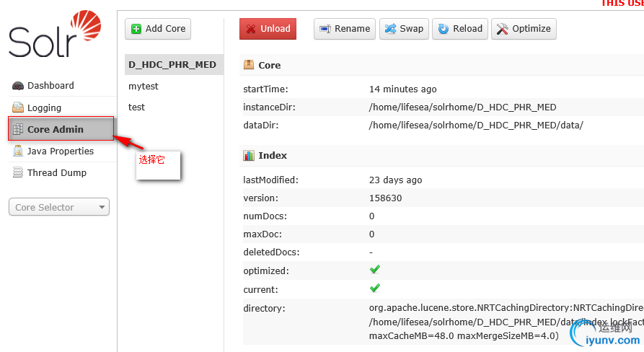
Task: Click the version label
Action: click(260, 198)
